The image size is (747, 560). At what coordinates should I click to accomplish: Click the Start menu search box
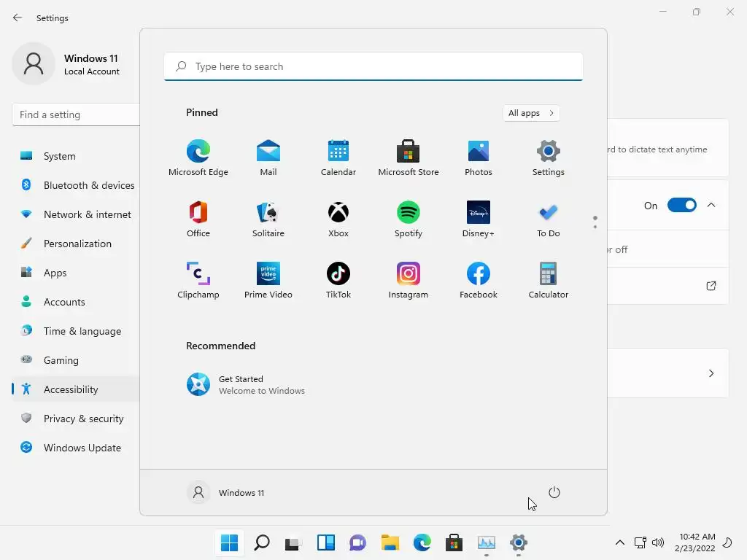pos(373,66)
